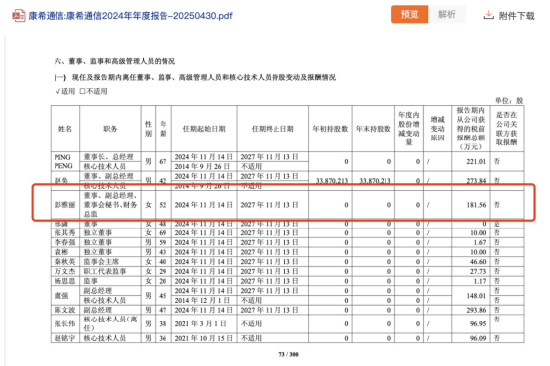
Task: Select the name cell 杨思思
Action: (x=65, y=281)
